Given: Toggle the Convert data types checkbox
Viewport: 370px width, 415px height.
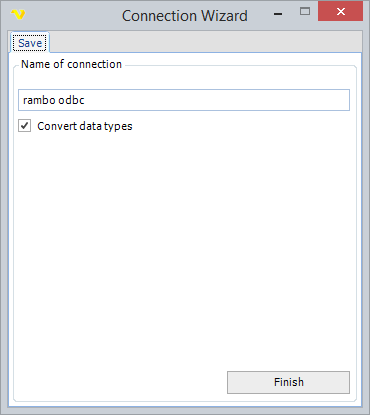Looking at the screenshot, I should click(24, 126).
